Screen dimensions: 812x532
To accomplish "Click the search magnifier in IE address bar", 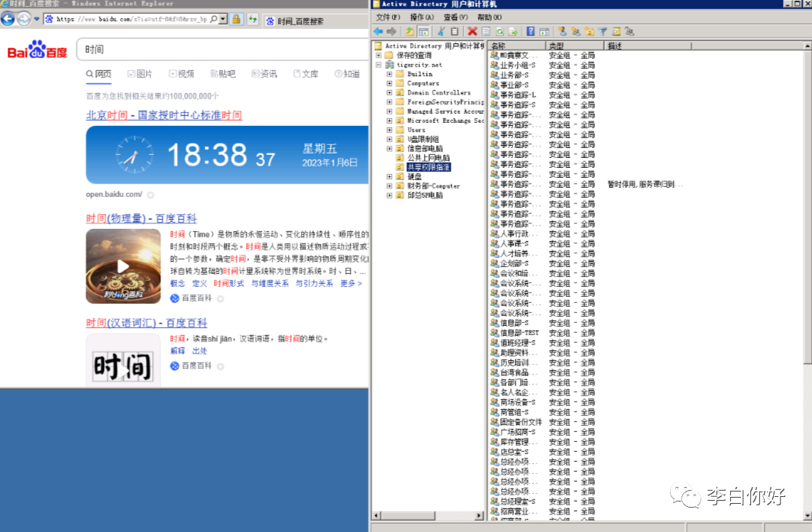I will pyautogui.click(x=213, y=19).
